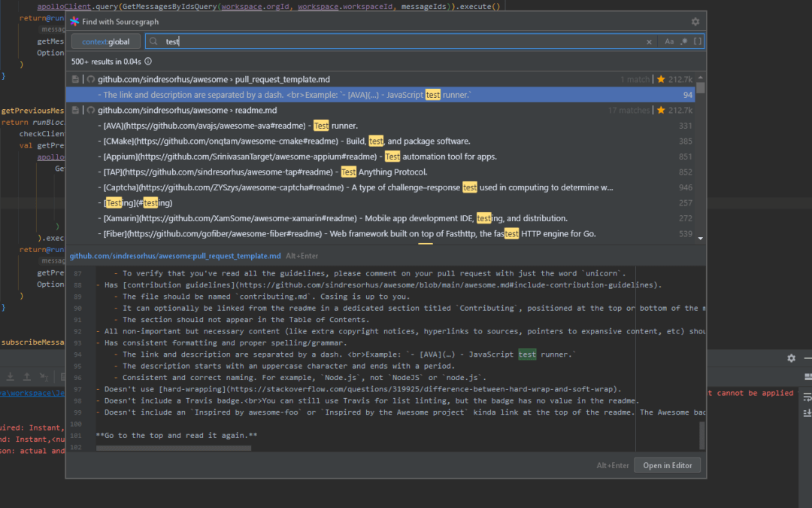Clear the search query with the X
Screen dimensions: 812x508
pyautogui.click(x=649, y=42)
